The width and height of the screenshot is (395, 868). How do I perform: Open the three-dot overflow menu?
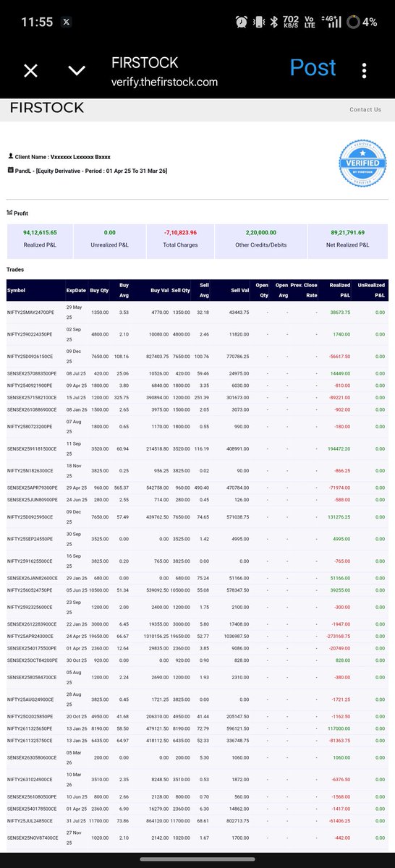click(364, 70)
